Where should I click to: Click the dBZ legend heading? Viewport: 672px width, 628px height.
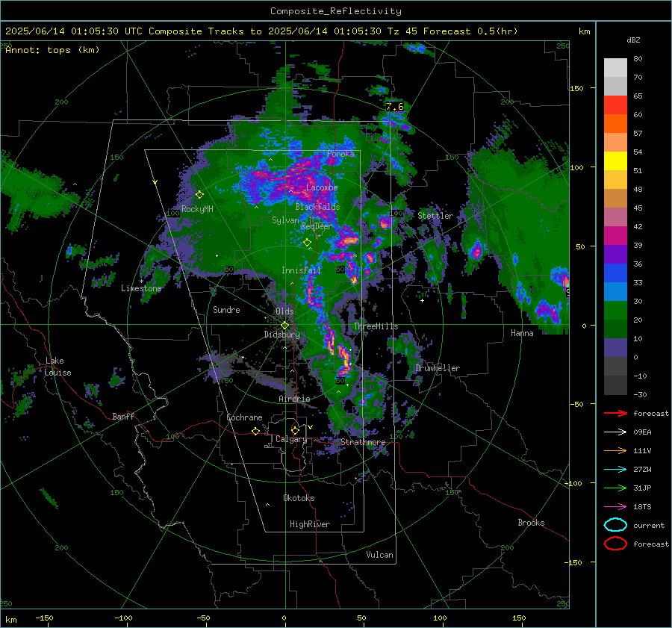coord(633,40)
